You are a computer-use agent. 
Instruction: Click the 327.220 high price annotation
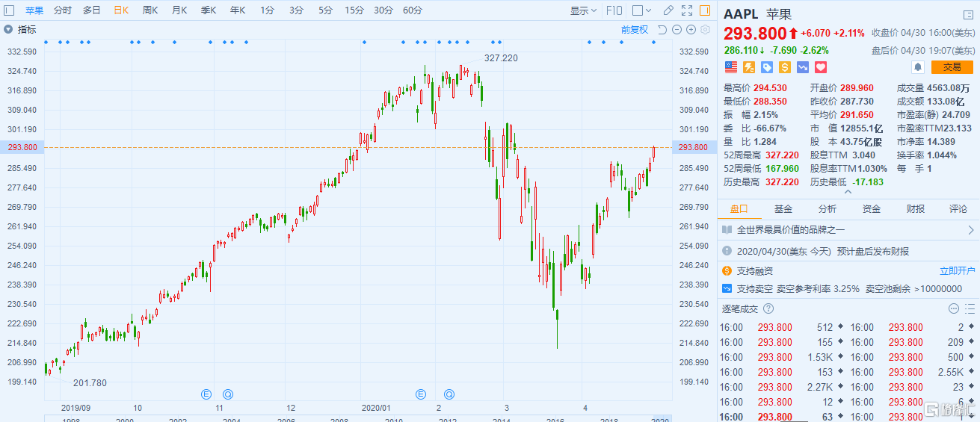tap(501, 58)
